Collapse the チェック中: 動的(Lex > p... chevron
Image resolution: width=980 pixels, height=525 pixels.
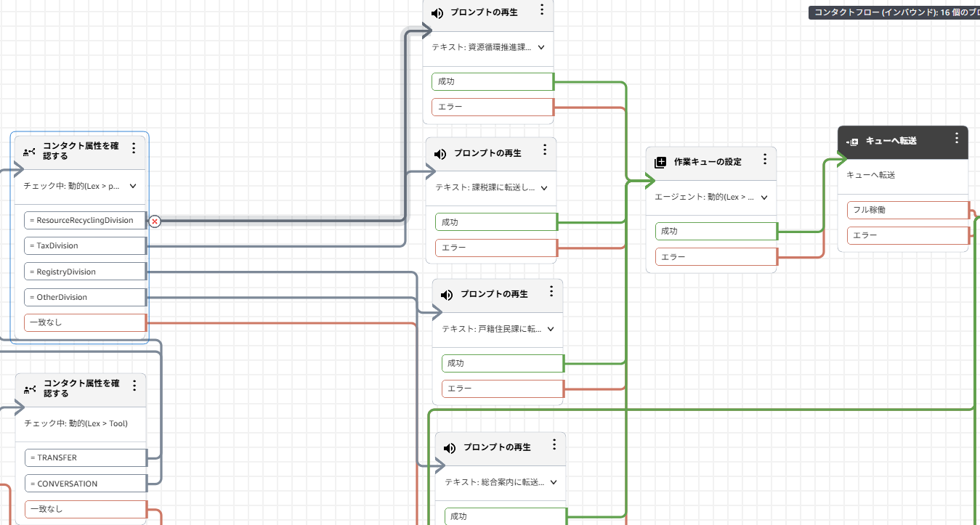(133, 186)
